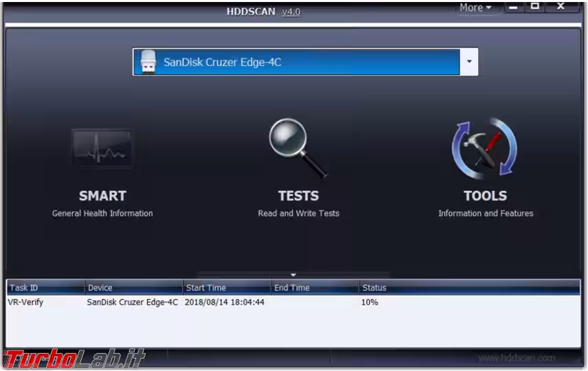Open TESTS via magnifying glass icon
Viewport: 588px width, 371px height.
(x=299, y=148)
